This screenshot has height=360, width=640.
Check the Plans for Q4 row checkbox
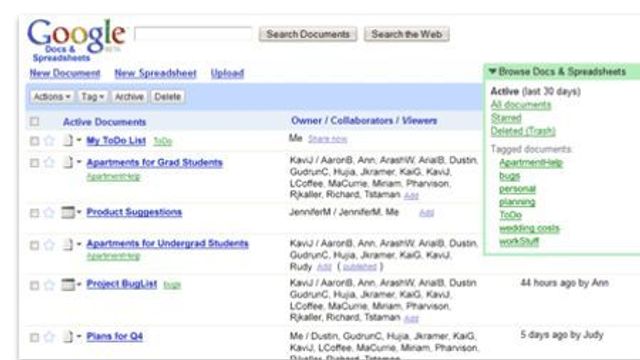point(35,338)
